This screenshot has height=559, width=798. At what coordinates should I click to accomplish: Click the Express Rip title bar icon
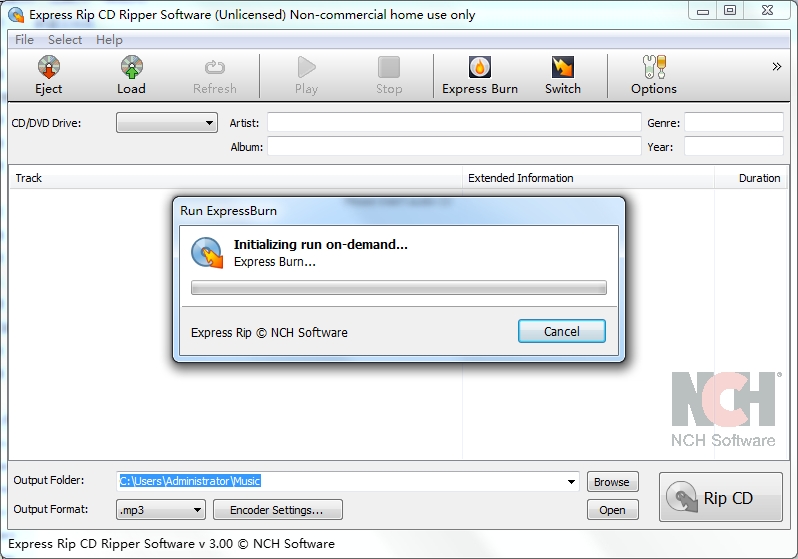tap(16, 15)
